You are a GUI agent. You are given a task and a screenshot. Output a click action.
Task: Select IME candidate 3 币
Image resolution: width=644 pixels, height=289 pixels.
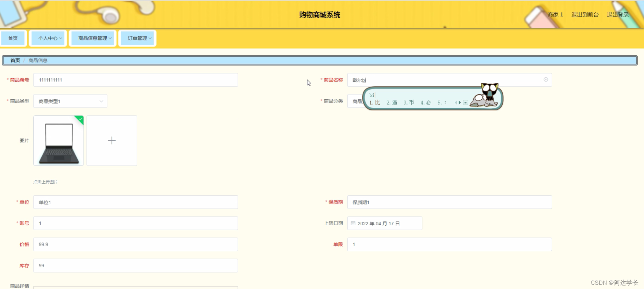(x=409, y=103)
